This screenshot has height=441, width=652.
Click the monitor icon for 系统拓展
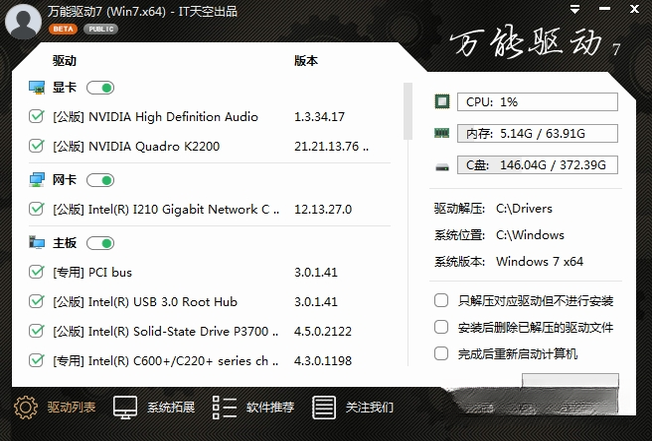pyautogui.click(x=125, y=407)
